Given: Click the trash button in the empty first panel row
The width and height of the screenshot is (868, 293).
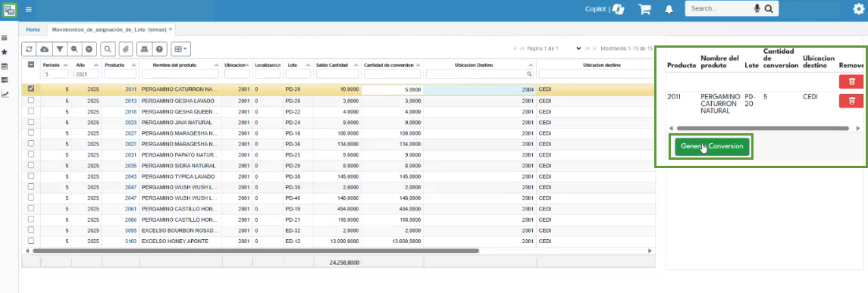Looking at the screenshot, I should 851,81.
